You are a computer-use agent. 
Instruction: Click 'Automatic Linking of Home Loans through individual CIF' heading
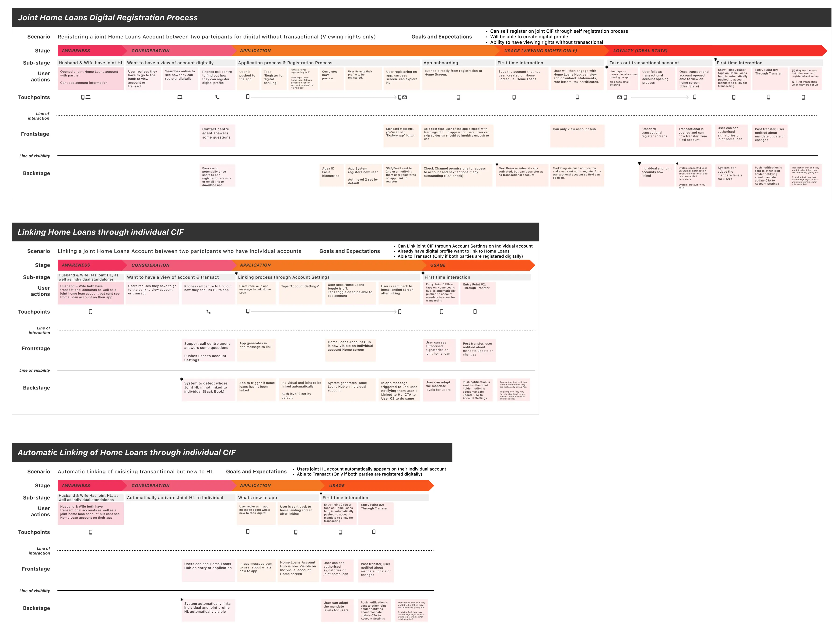pos(127,452)
